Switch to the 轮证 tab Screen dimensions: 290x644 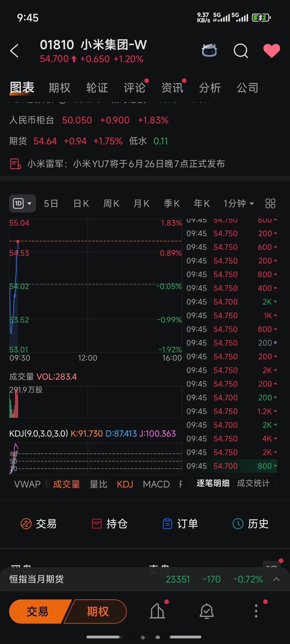tap(97, 88)
